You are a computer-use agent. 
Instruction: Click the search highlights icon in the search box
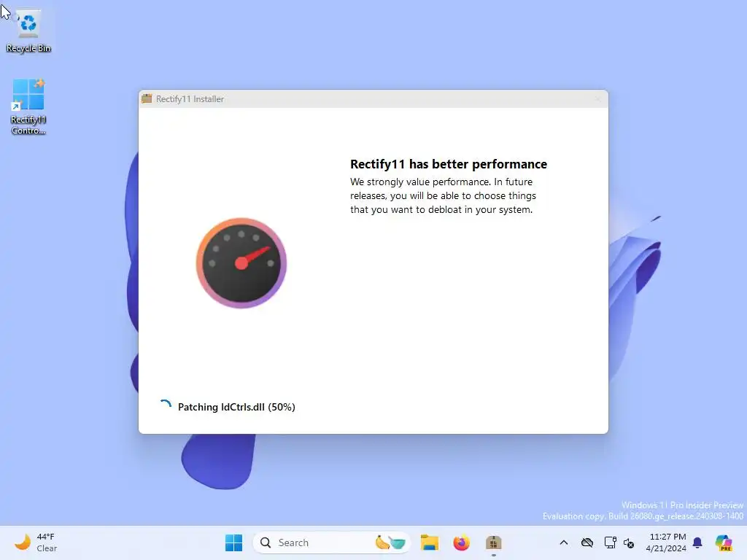pos(390,542)
